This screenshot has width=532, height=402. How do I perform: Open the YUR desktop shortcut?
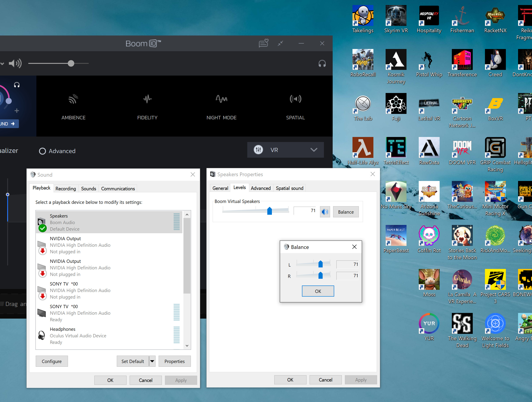(x=429, y=327)
